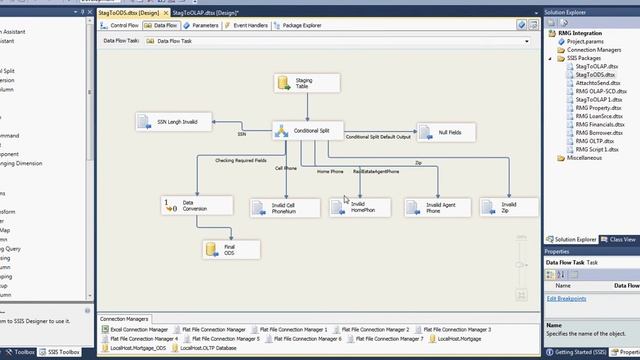
Task: Open the Data Flow Task dropdown
Action: pyautogui.click(x=527, y=41)
